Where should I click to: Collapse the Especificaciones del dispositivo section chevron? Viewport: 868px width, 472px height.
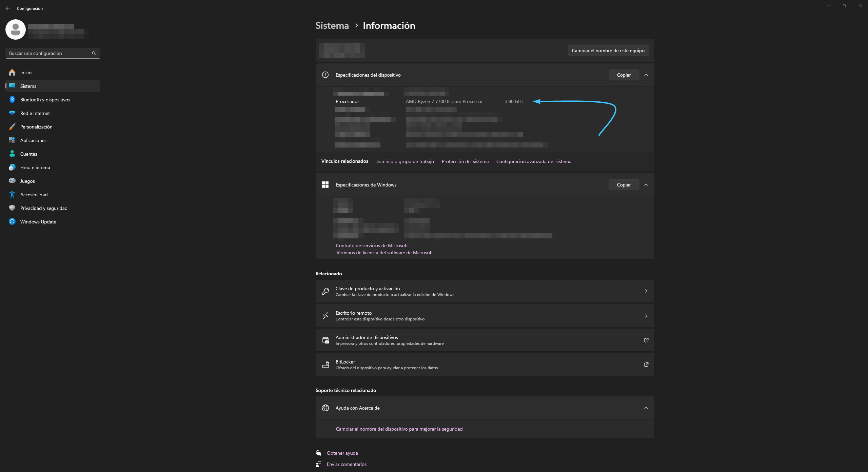coord(646,75)
